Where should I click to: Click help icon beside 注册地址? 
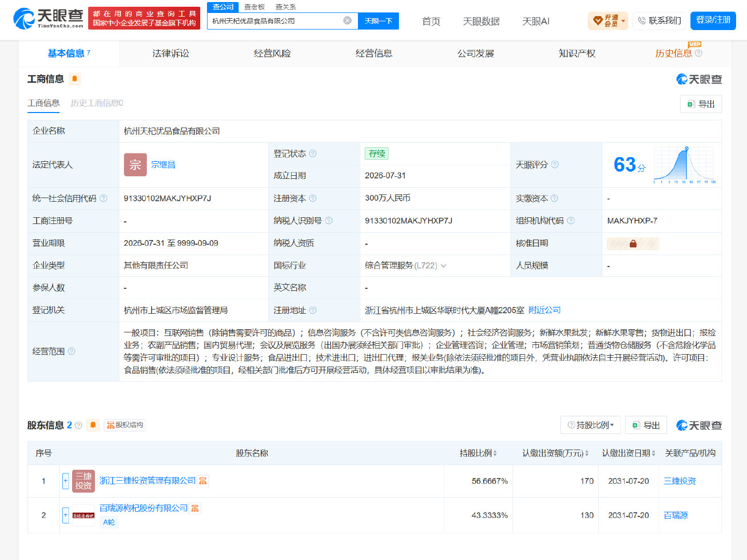click(313, 310)
